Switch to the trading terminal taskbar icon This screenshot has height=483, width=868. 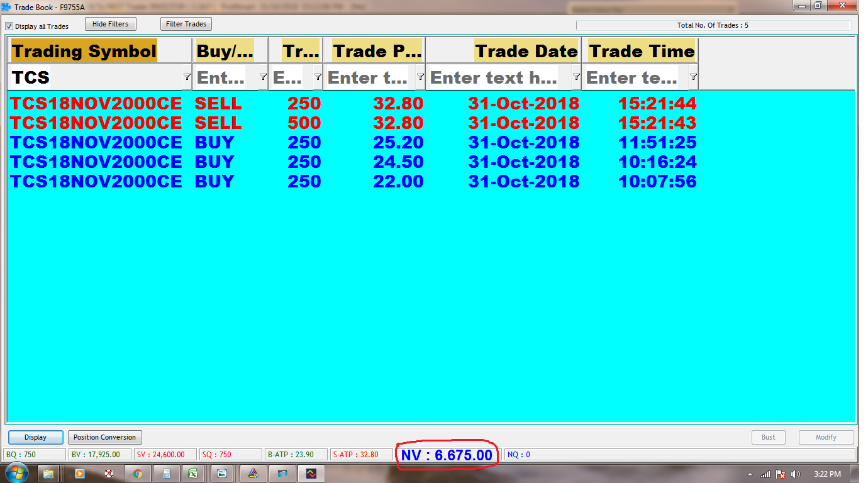[x=310, y=474]
